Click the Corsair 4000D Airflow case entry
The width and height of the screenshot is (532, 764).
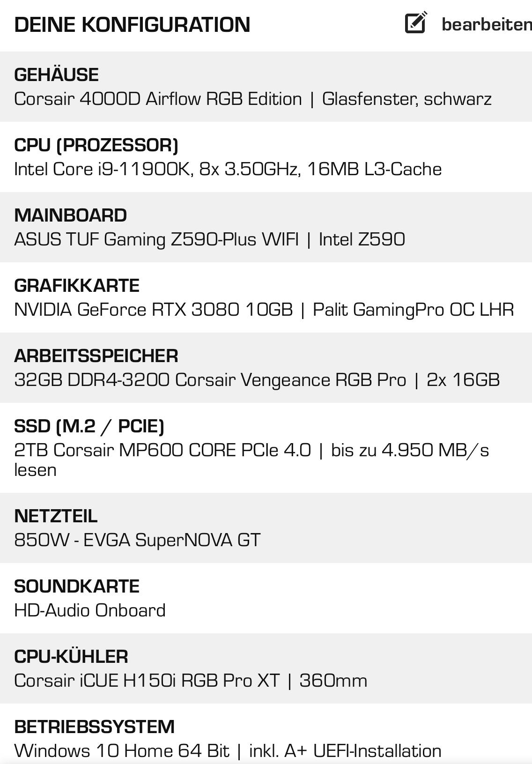(x=253, y=99)
